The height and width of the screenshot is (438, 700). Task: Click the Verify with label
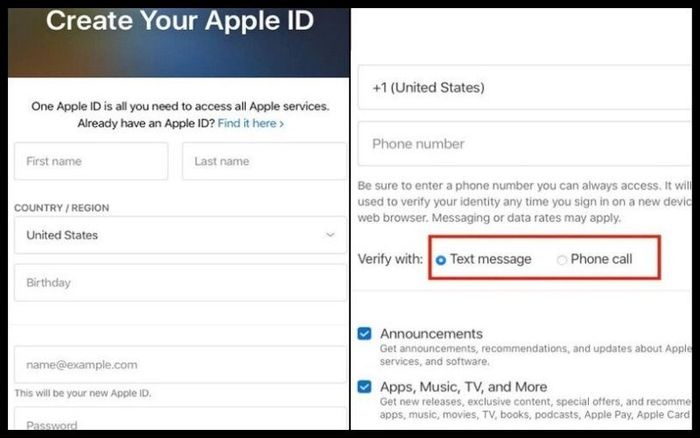(390, 259)
